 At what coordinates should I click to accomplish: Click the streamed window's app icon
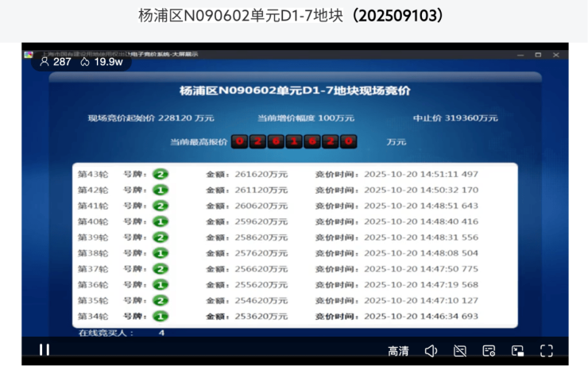click(29, 55)
